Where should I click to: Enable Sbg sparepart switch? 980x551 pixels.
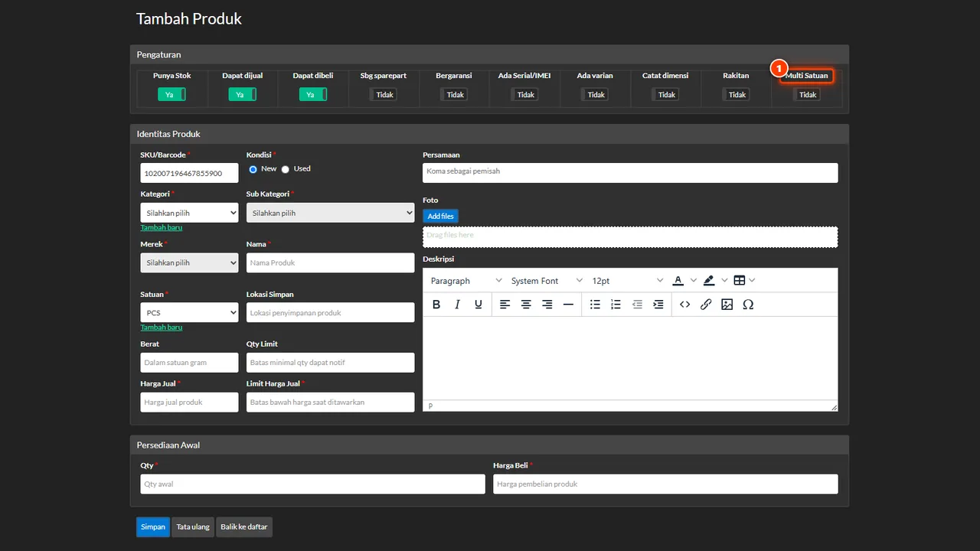(x=383, y=95)
